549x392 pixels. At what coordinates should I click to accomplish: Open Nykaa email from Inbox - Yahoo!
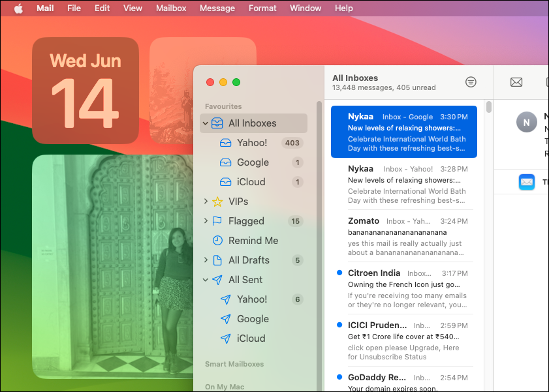click(x=403, y=185)
